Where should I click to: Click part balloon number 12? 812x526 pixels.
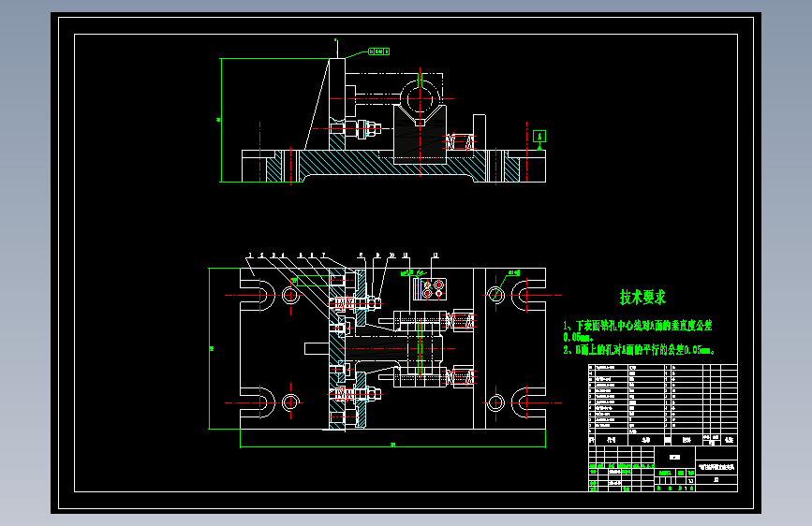coord(435,256)
